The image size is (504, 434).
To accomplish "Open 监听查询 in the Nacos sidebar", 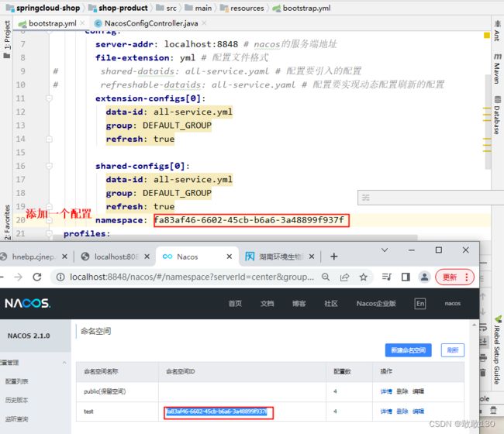I will (x=17, y=419).
